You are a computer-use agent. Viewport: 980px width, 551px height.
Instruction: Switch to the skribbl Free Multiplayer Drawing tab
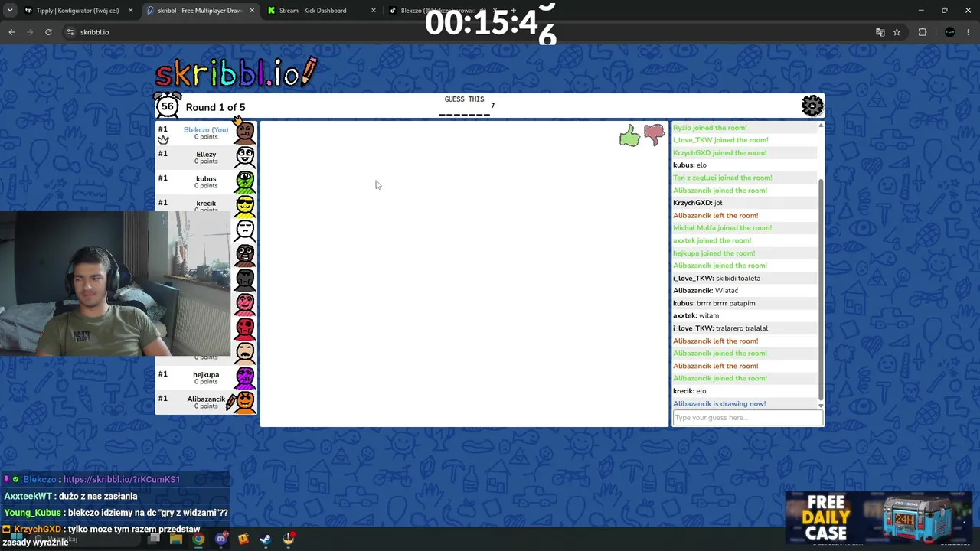200,11
